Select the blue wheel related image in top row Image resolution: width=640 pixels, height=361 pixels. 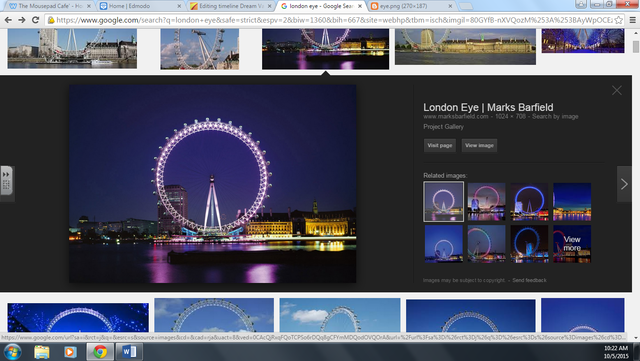tap(529, 202)
